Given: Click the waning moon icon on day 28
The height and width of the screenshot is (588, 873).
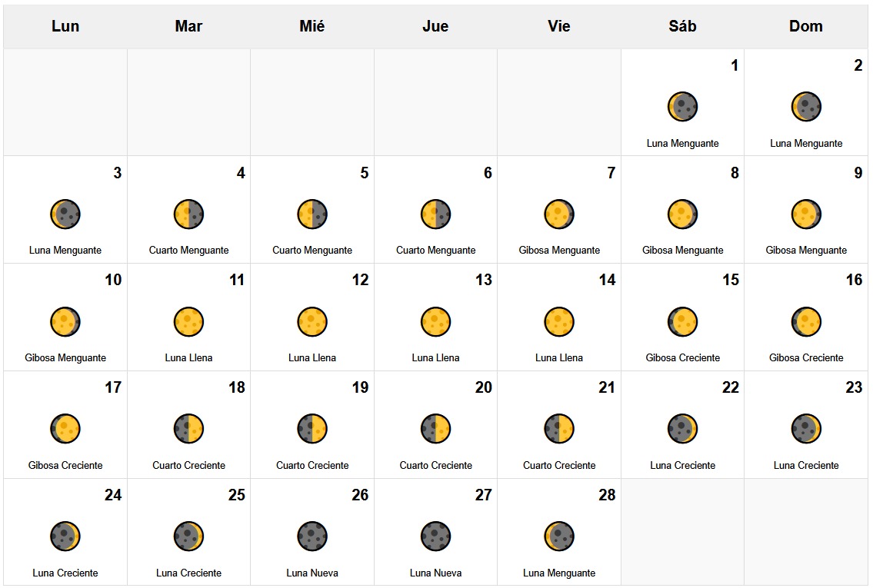Looking at the screenshot, I should coord(559,537).
